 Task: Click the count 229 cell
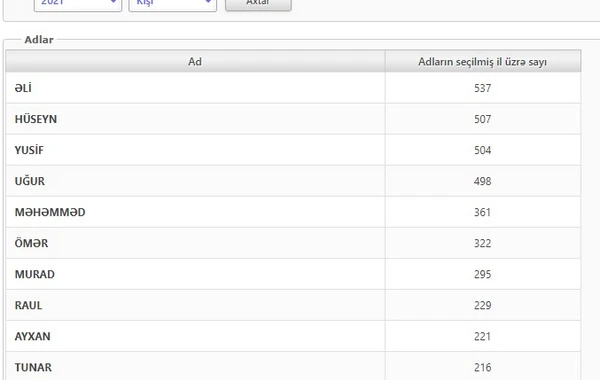(483, 305)
